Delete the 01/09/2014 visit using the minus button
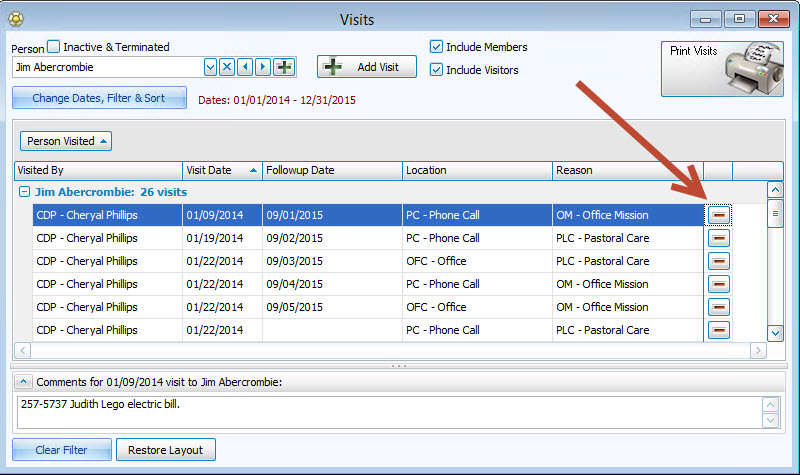The width and height of the screenshot is (800, 475). click(718, 215)
